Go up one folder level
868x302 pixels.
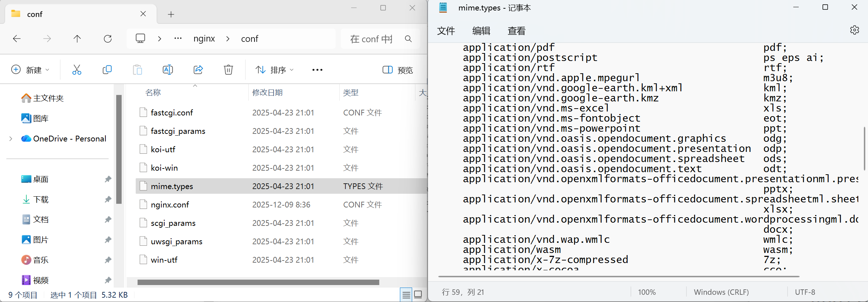tap(77, 39)
